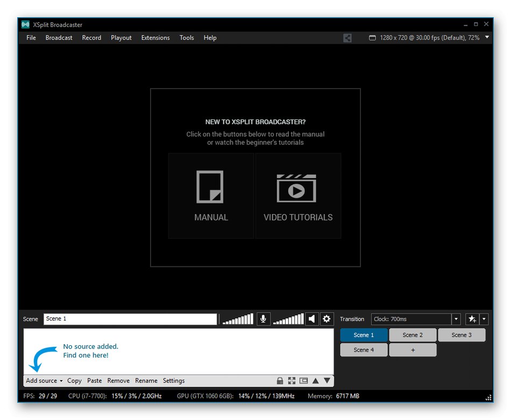Open the Video Tutorials clapperboard icon
The height and width of the screenshot is (420, 511).
(296, 188)
